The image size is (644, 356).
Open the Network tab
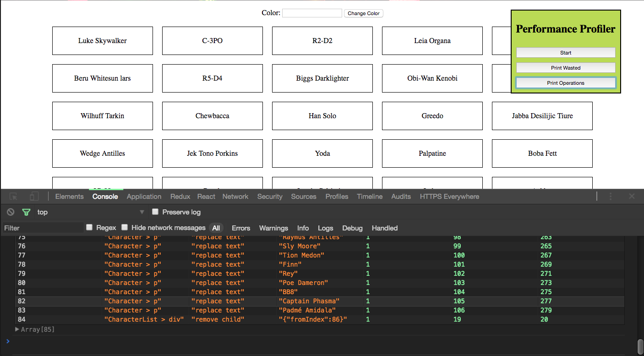[x=235, y=197]
